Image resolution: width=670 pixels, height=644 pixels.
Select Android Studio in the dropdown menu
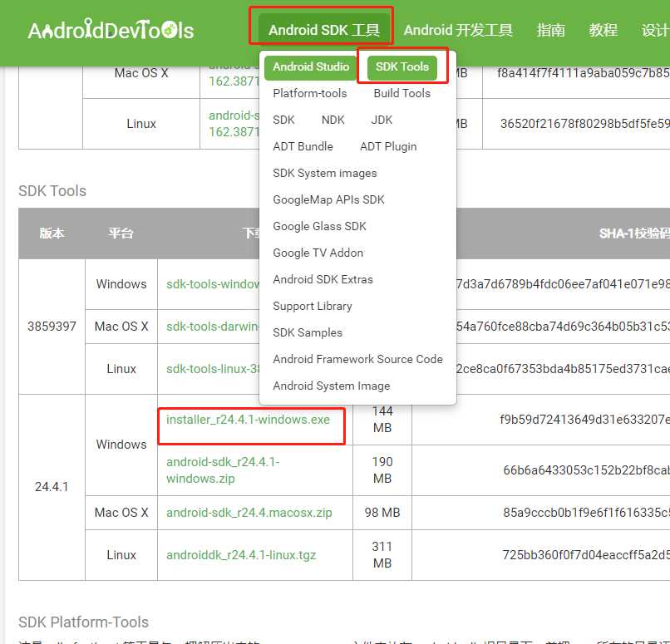(x=311, y=67)
